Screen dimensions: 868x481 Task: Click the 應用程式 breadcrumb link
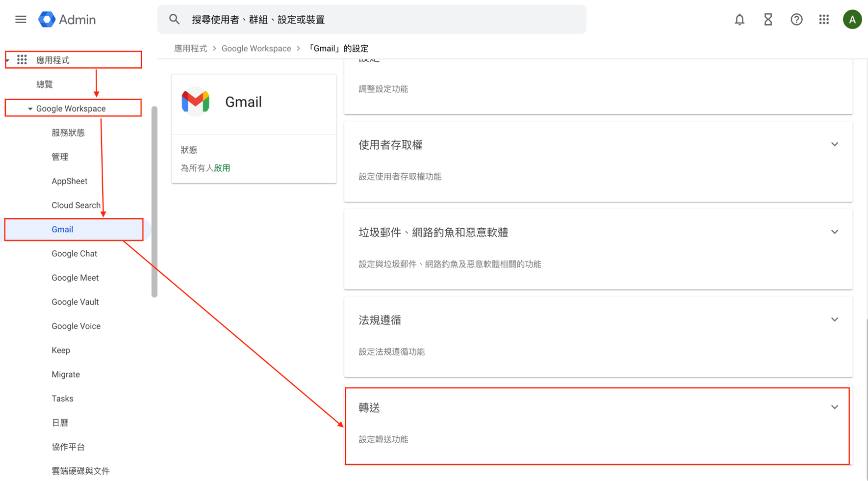tap(190, 49)
